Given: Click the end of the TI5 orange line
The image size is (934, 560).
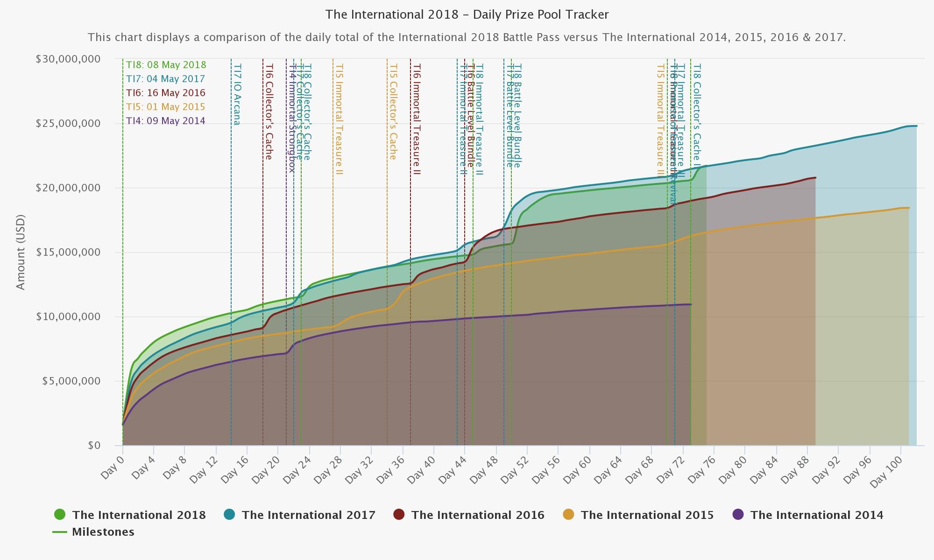Looking at the screenshot, I should click(x=908, y=208).
